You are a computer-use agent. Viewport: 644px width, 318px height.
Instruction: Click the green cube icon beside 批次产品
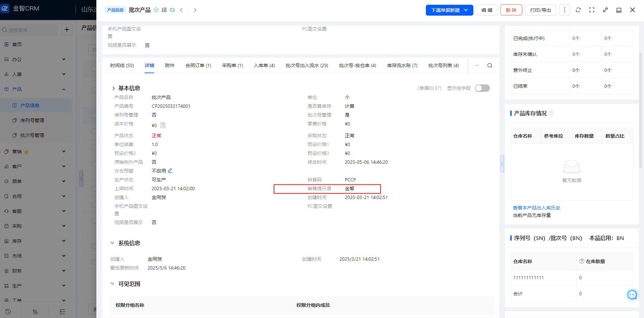tap(156, 10)
